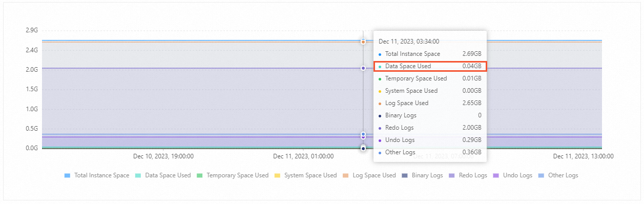Toggle Temporary Space Used legend item
Screen dimensions: 644x204
(233, 175)
